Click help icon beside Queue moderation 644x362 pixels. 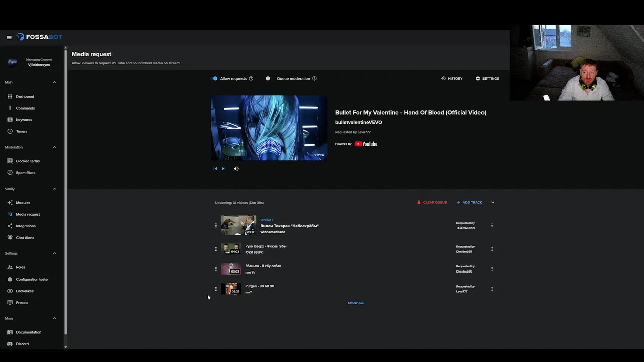click(x=314, y=78)
